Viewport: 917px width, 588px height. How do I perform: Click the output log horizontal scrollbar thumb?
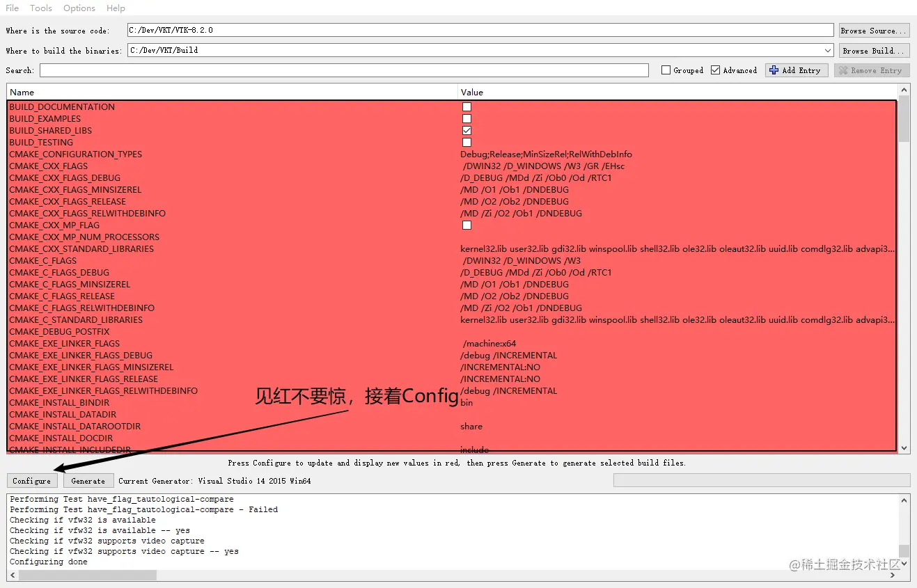(88, 575)
